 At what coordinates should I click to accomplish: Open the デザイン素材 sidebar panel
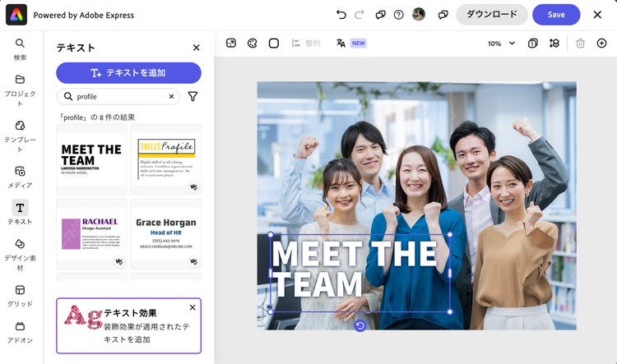click(20, 255)
